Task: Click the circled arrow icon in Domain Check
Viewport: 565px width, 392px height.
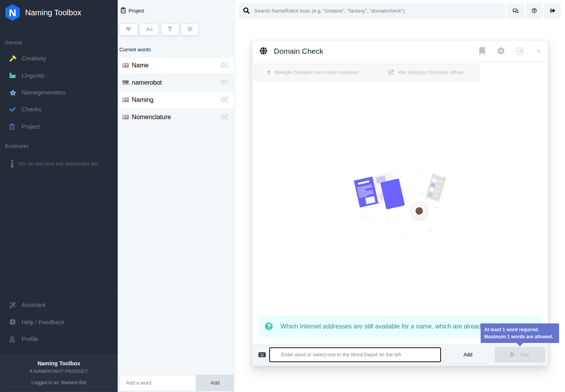Action: [x=520, y=51]
